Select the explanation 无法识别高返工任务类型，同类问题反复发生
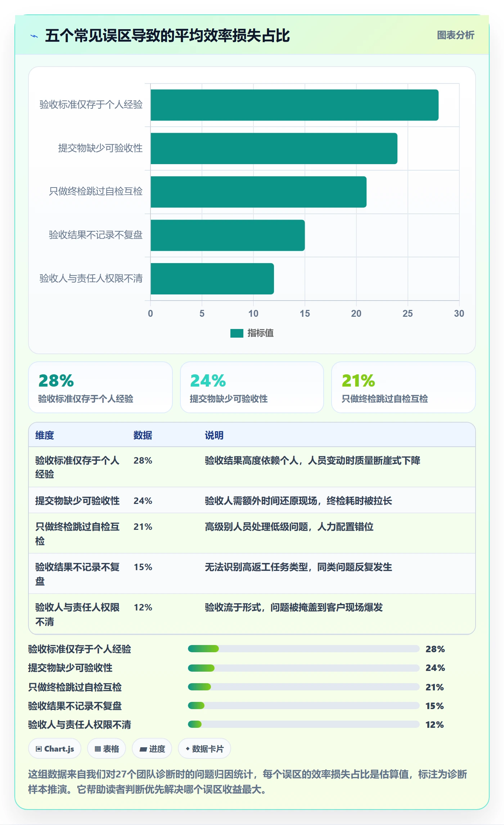 tap(298, 567)
